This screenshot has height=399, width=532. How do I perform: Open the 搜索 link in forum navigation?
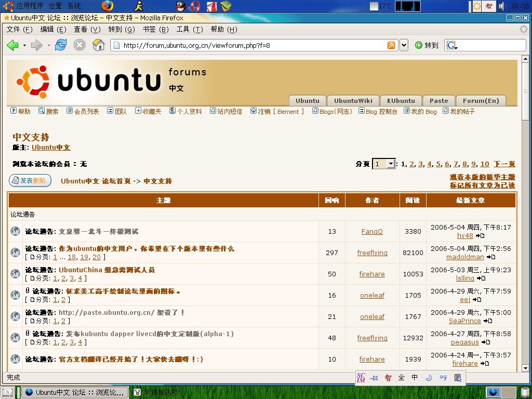point(48,111)
